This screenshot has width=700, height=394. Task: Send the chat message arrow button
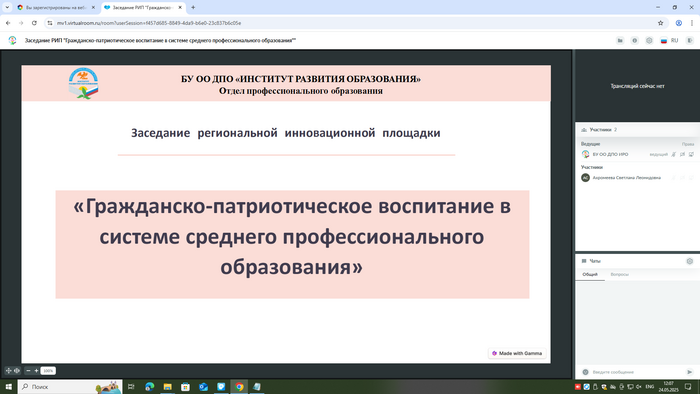pyautogui.click(x=689, y=372)
